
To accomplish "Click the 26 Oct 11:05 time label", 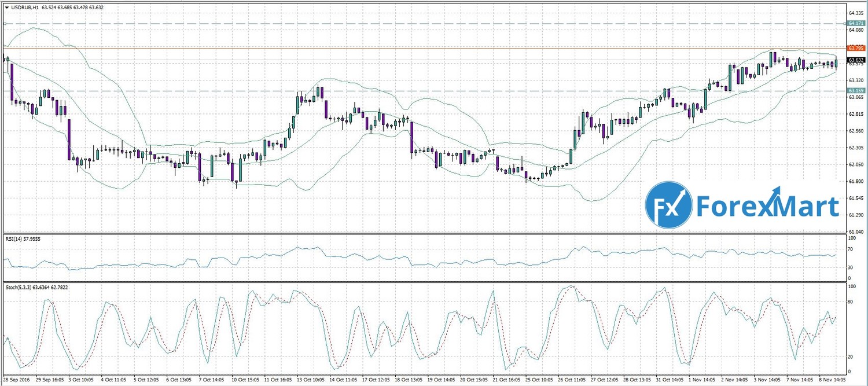I will pyautogui.click(x=571, y=379).
